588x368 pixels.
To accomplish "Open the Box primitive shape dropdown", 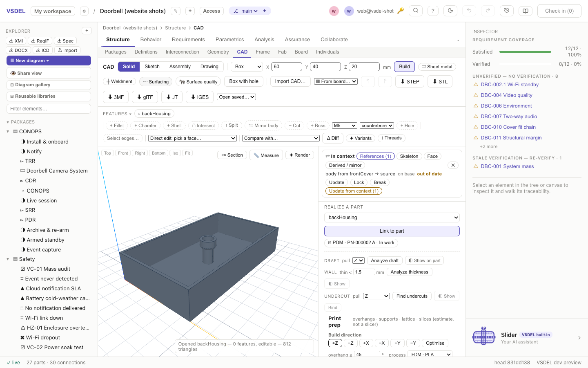I will [247, 67].
